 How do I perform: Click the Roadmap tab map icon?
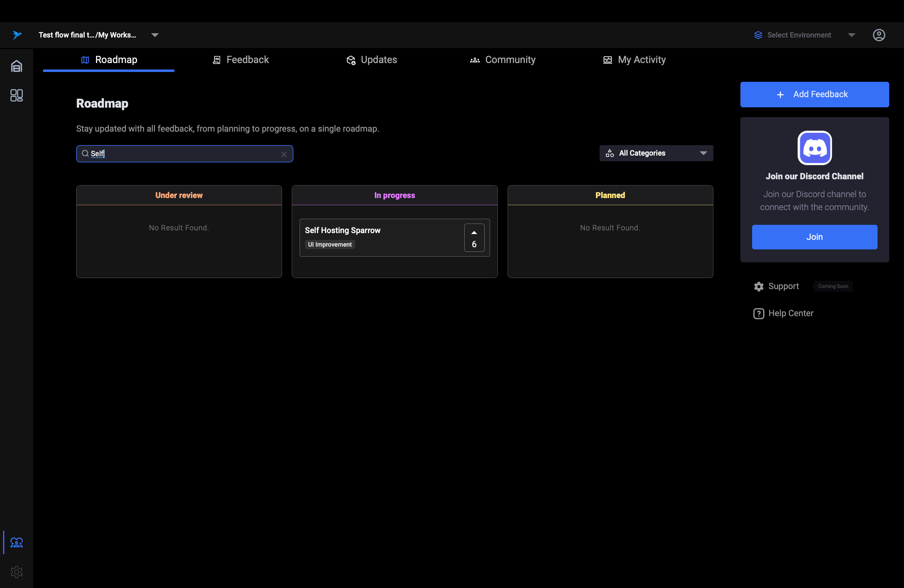(x=85, y=60)
